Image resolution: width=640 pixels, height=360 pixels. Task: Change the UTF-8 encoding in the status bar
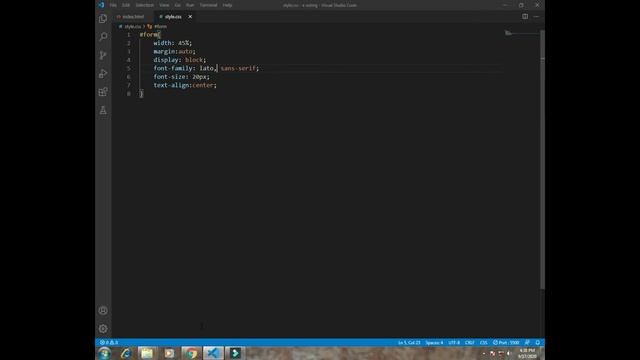point(454,342)
